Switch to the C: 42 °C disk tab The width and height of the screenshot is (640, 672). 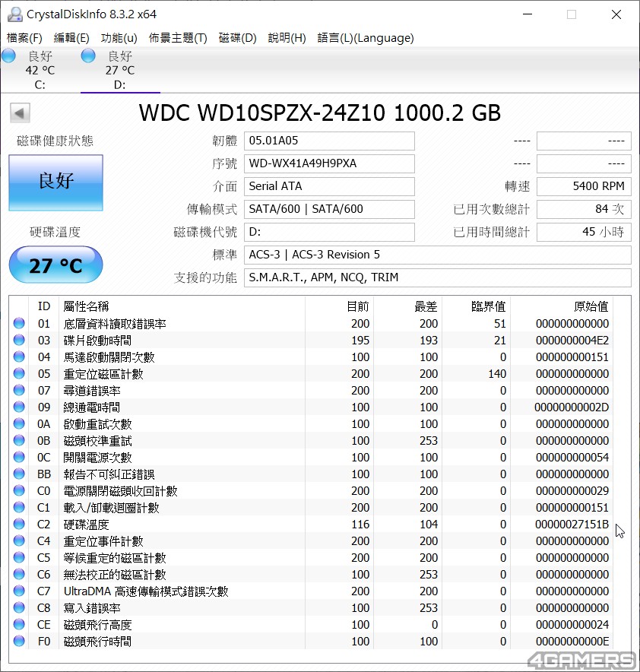[40, 70]
